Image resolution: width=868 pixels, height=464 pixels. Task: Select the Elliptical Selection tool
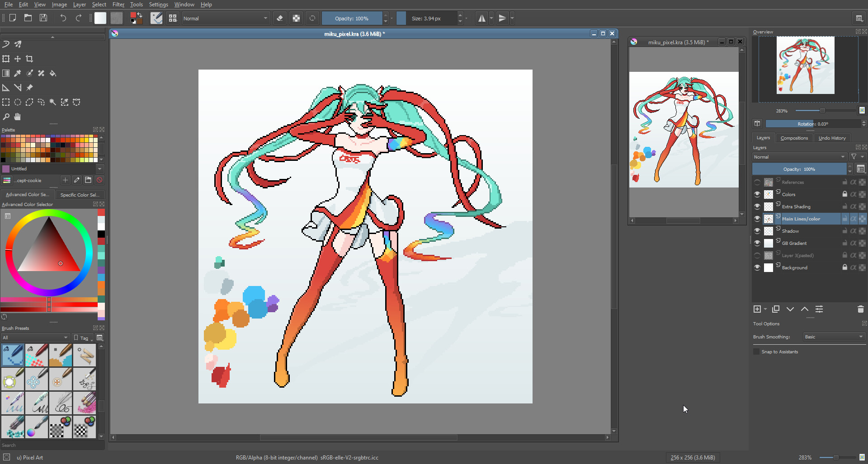[18, 102]
